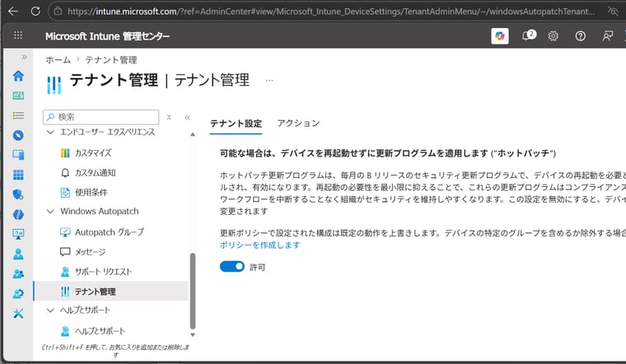Open Devices icon in the left rail
Screen dimensions: 626x364
coord(18,155)
